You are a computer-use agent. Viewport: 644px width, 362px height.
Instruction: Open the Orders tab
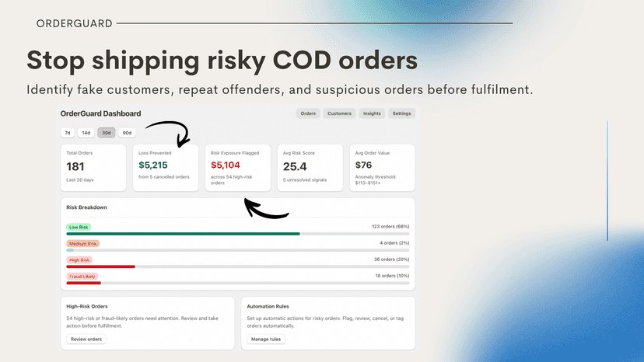click(308, 113)
